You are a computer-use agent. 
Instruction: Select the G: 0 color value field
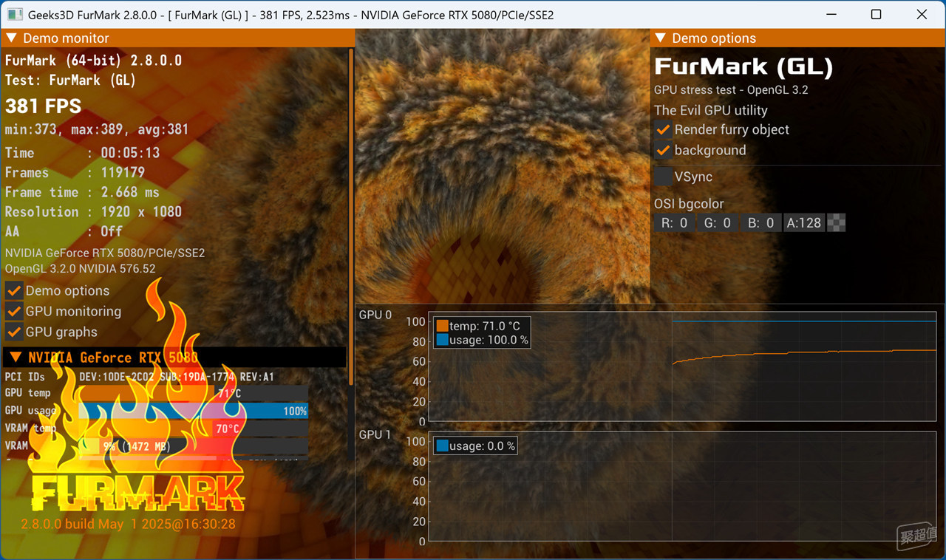[717, 223]
